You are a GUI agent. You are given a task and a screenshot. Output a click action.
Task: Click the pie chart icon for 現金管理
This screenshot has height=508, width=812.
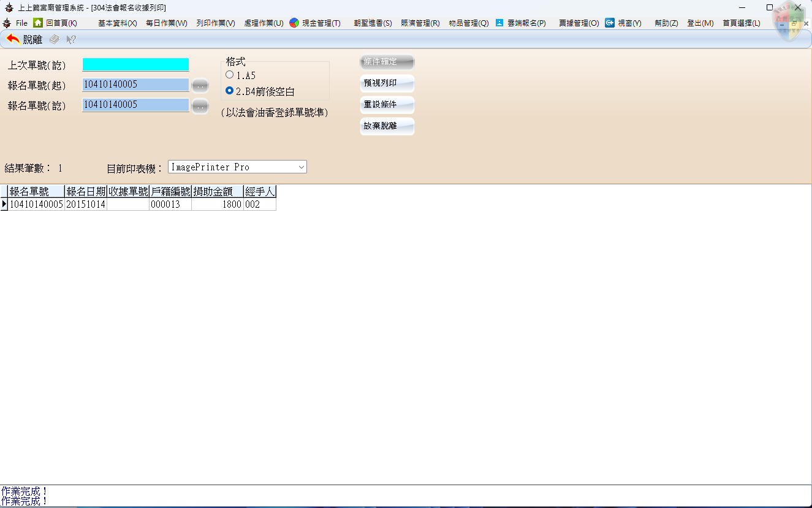[x=294, y=23]
